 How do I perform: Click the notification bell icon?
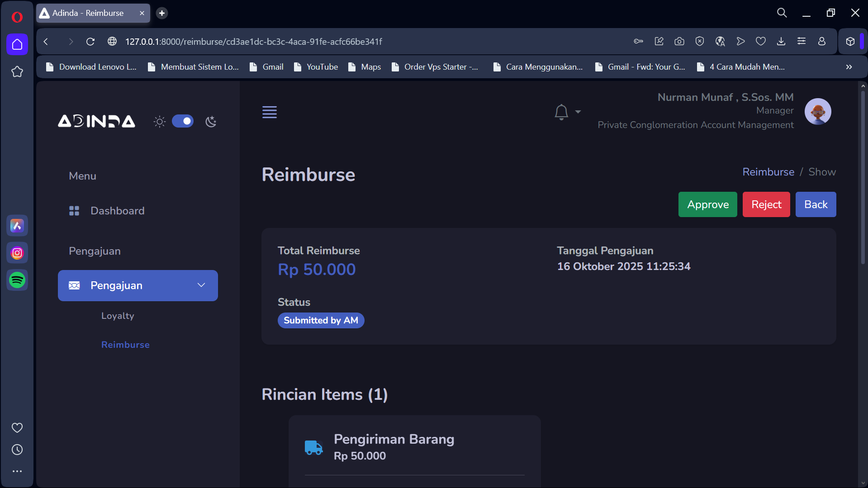[x=561, y=112]
